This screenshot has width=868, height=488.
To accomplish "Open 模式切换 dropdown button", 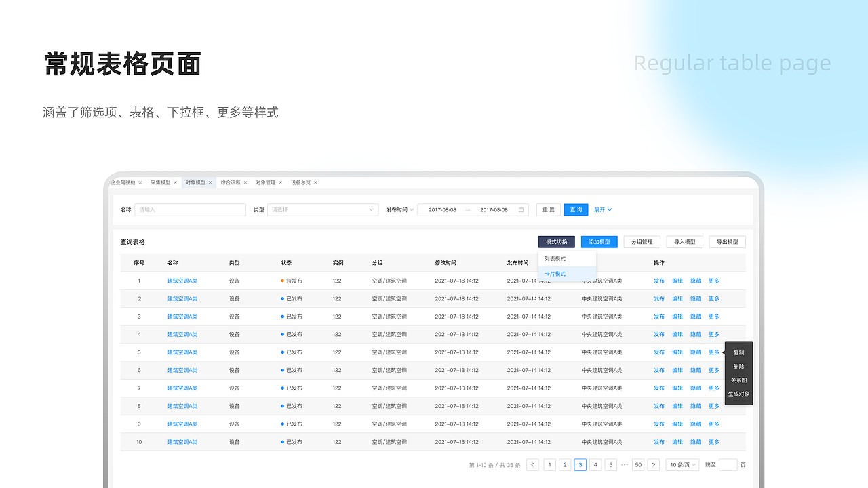I will point(557,242).
